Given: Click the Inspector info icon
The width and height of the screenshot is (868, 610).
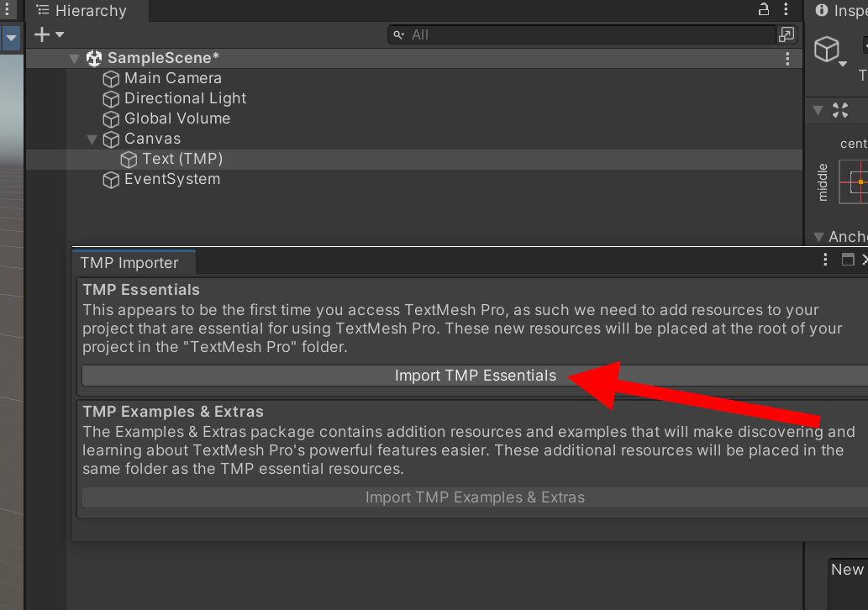Looking at the screenshot, I should [822, 10].
